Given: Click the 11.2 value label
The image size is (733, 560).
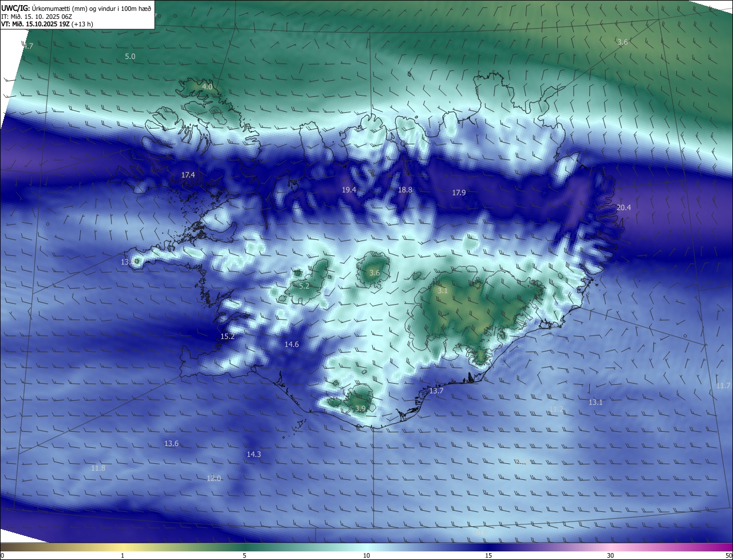Looking at the screenshot, I should 556,409.
